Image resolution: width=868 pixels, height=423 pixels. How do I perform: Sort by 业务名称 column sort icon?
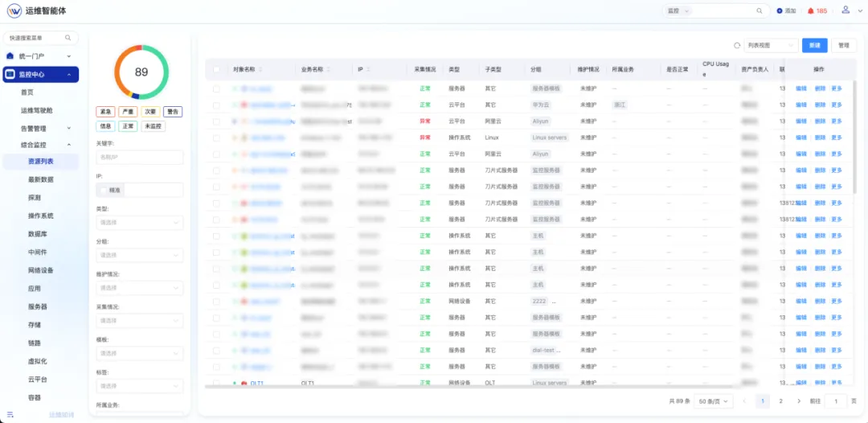[x=328, y=70]
